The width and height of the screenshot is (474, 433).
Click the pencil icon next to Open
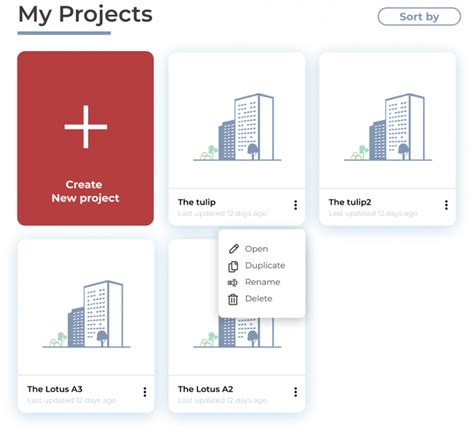[x=233, y=249]
